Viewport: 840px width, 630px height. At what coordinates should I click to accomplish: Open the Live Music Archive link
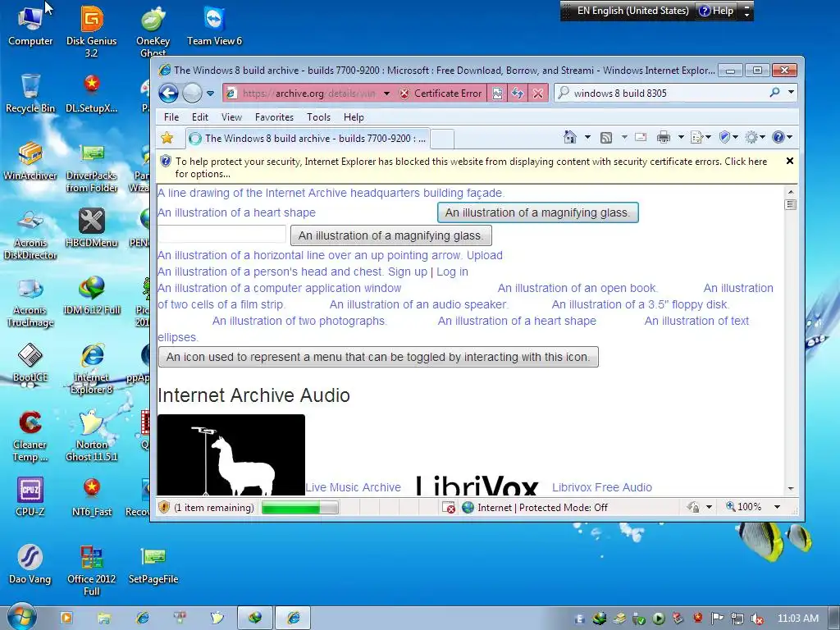click(353, 487)
